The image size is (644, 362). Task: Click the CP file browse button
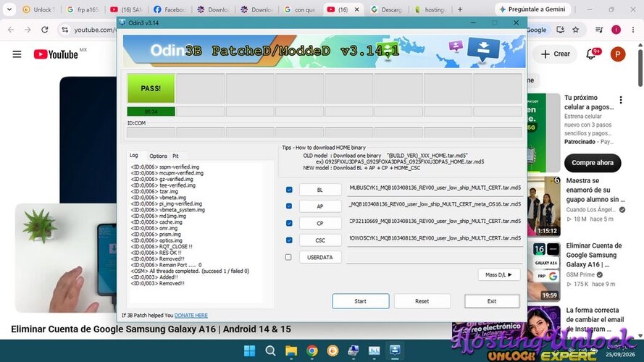320,223
